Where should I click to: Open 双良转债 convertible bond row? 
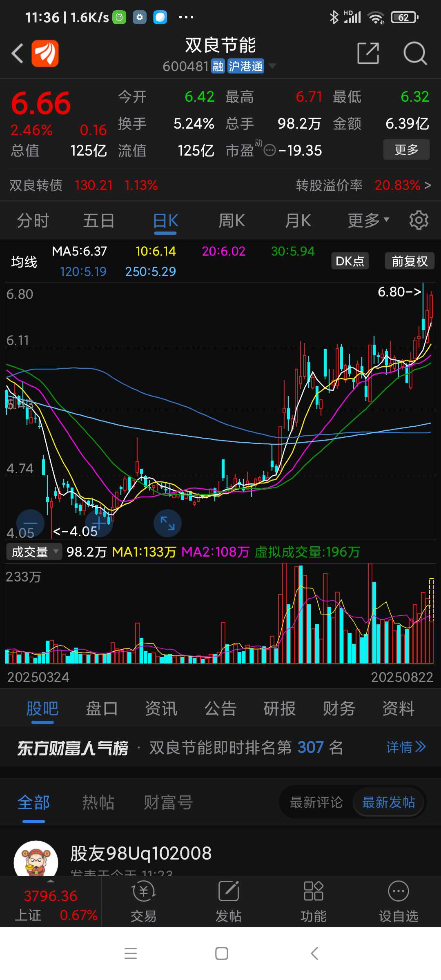click(84, 185)
